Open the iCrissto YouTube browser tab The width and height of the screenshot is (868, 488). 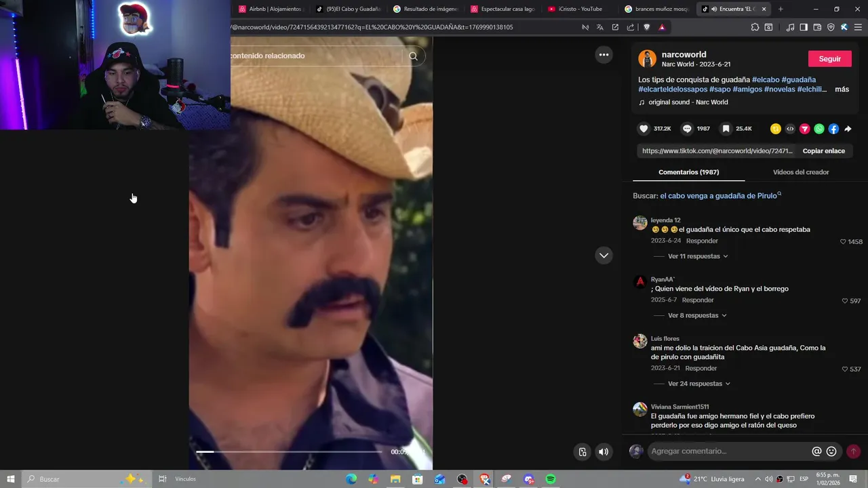click(580, 9)
